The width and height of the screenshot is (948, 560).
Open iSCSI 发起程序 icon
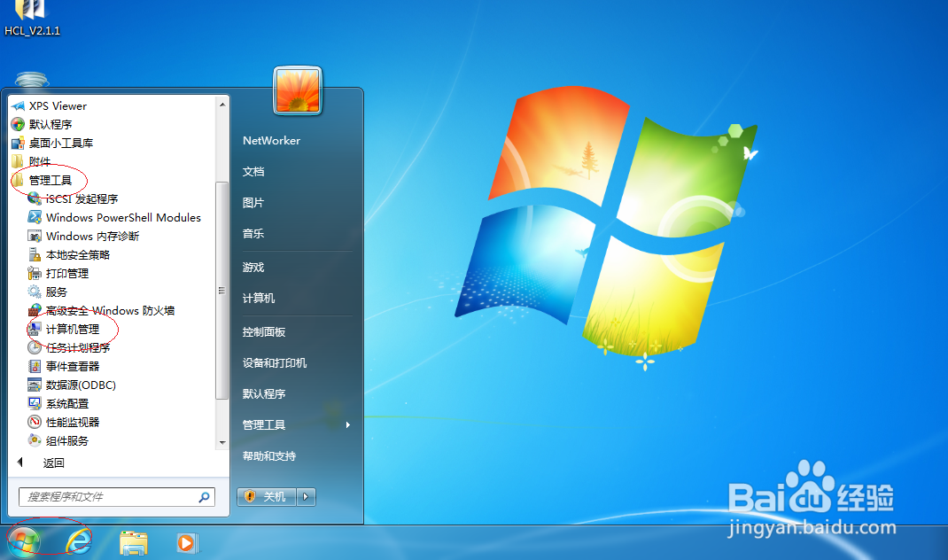point(35,199)
